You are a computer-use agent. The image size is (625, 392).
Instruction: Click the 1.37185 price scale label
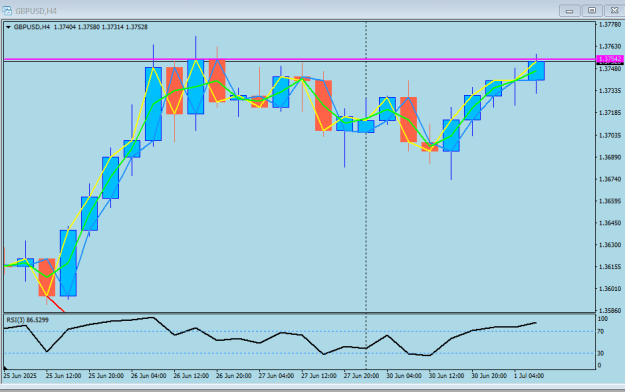click(x=610, y=113)
